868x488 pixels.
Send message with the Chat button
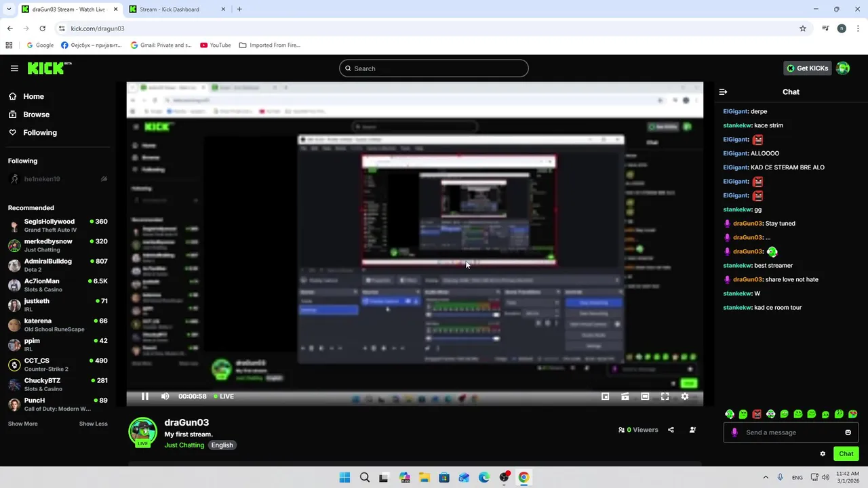pyautogui.click(x=846, y=453)
